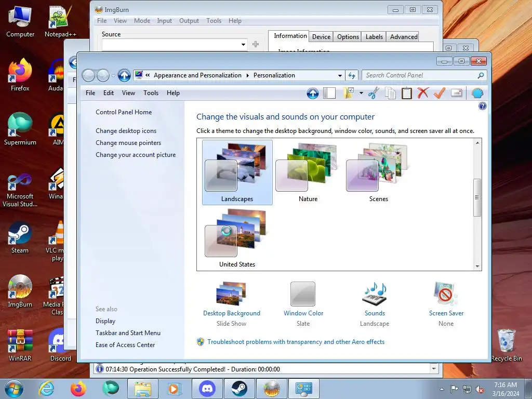532x399 pixels.
Task: Open help with the question mark icon
Action: point(482,106)
